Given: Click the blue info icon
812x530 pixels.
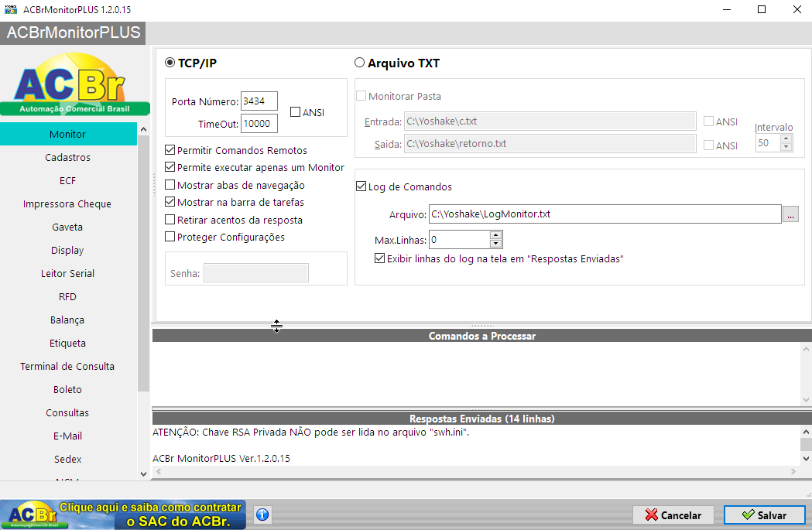Looking at the screenshot, I should 262,515.
